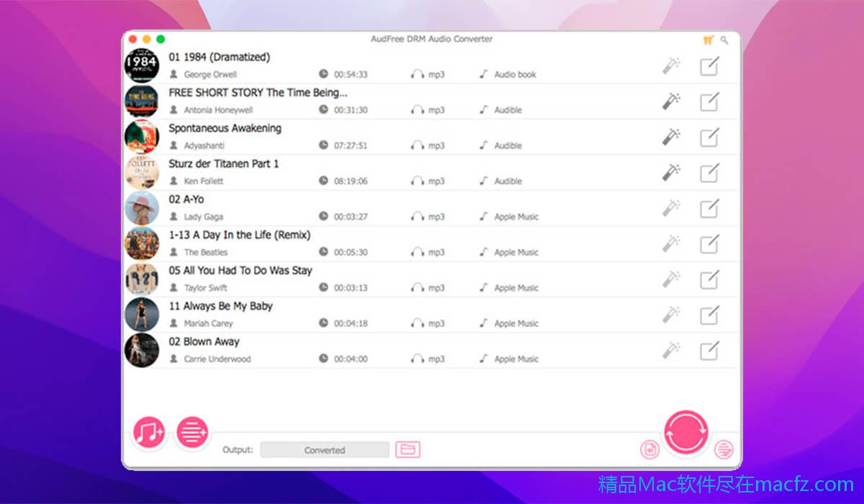Edit tags for 02 A-Yo
Screen dimensions: 864x504
[x=709, y=208]
